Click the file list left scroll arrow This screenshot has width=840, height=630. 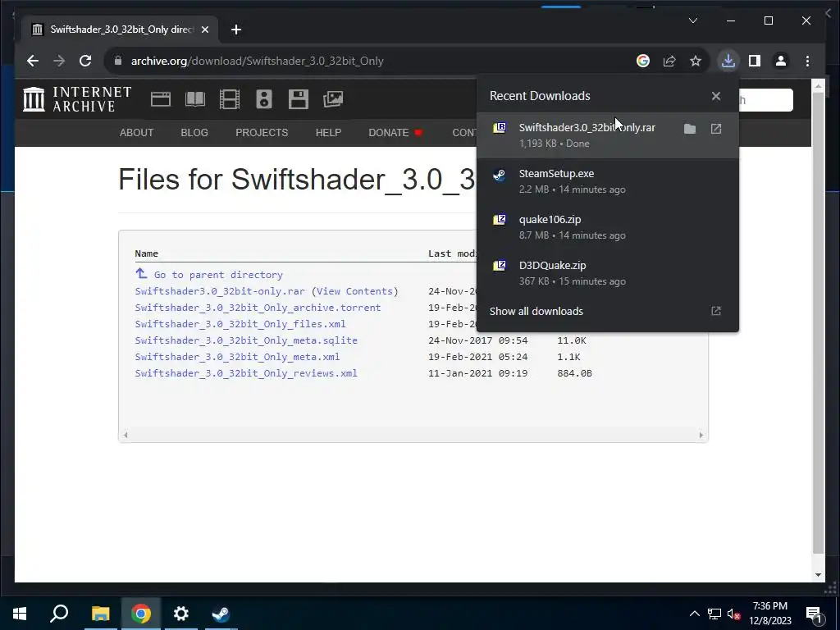pos(126,435)
